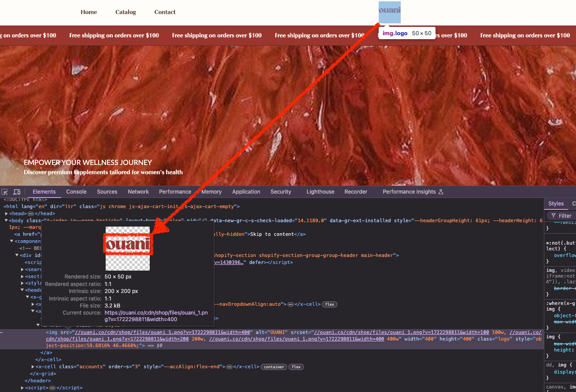The height and width of the screenshot is (392, 576).
Task: Open the srcset link ending width=100
Action: (x=402, y=332)
